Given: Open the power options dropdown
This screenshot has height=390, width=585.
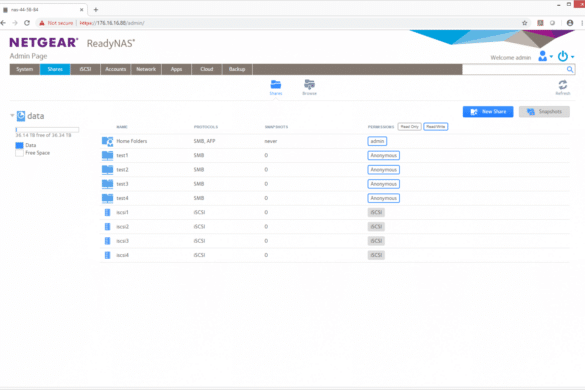Looking at the screenshot, I should pos(566,56).
